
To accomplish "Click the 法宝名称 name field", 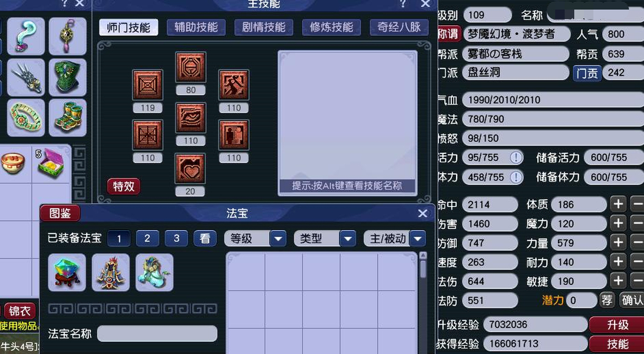I will (x=157, y=333).
